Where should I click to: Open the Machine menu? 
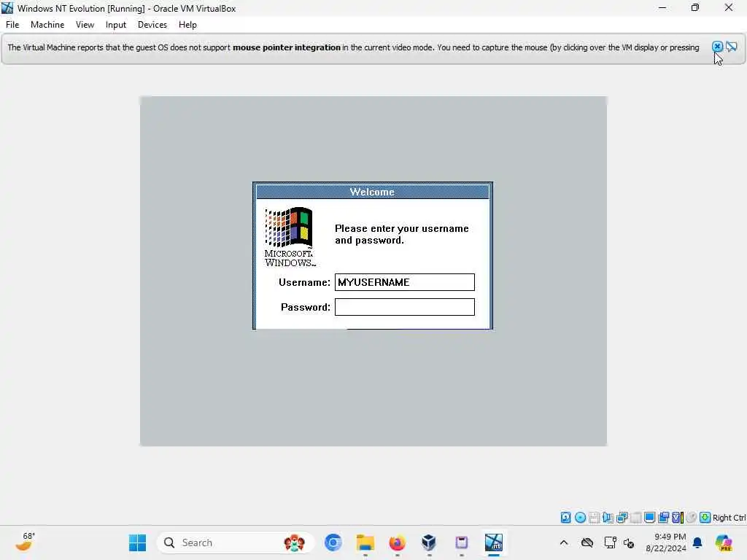[x=47, y=25]
